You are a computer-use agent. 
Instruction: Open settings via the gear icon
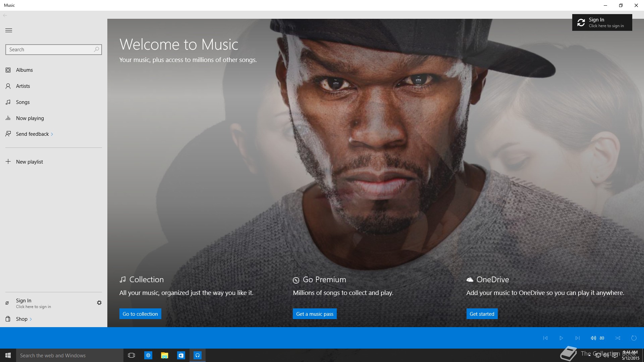(x=99, y=303)
